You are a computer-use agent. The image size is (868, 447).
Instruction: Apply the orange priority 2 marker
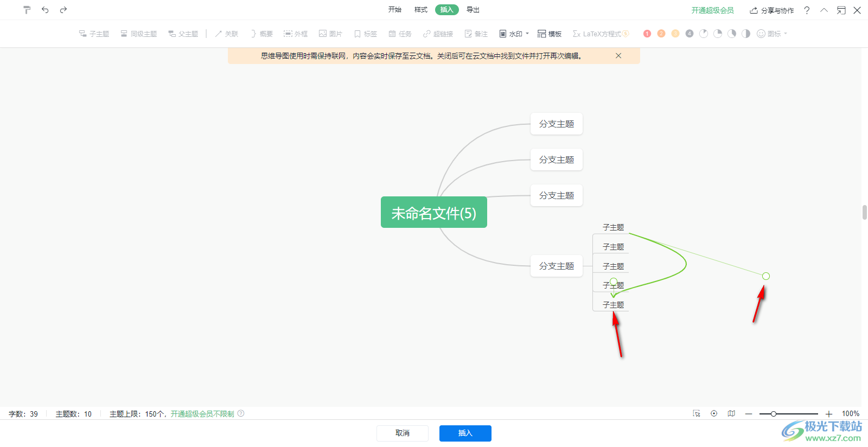(x=661, y=34)
